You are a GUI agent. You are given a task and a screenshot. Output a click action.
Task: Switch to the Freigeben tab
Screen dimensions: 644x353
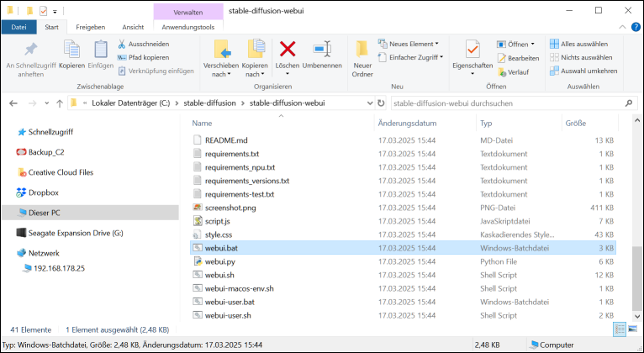(x=90, y=27)
